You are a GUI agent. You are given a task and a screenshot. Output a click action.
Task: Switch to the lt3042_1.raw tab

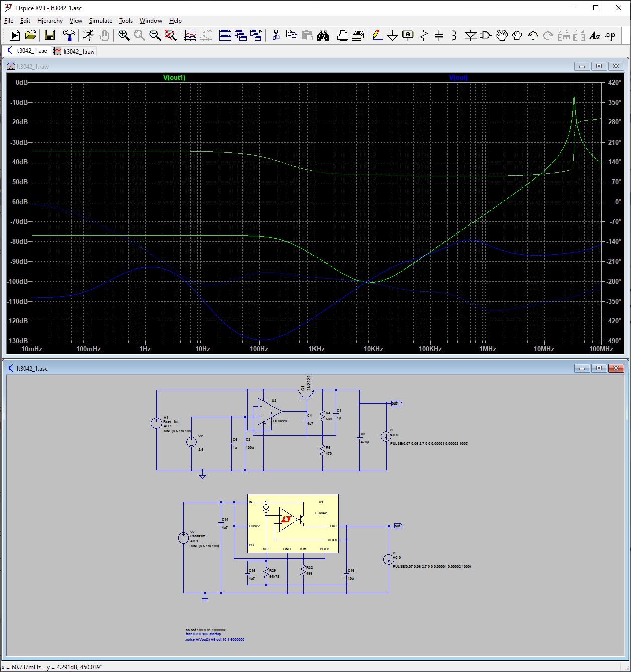[x=74, y=51]
